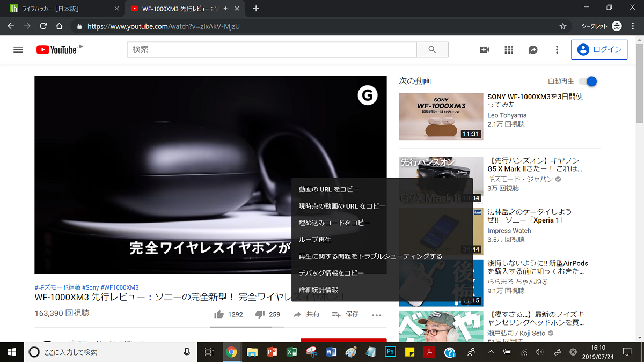Click the 保存 save button

pos(345,314)
